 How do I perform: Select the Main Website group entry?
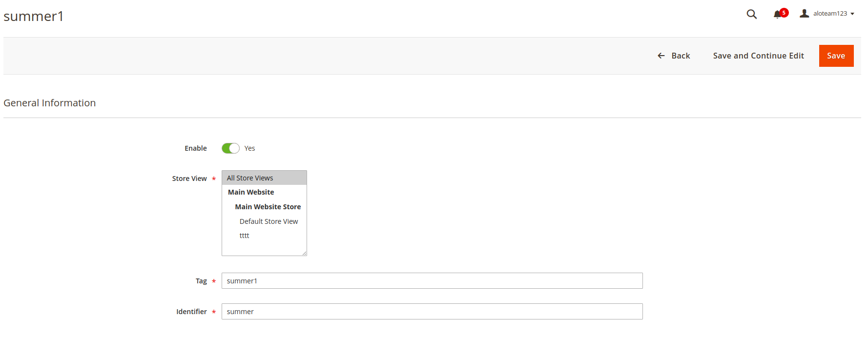pos(251,192)
